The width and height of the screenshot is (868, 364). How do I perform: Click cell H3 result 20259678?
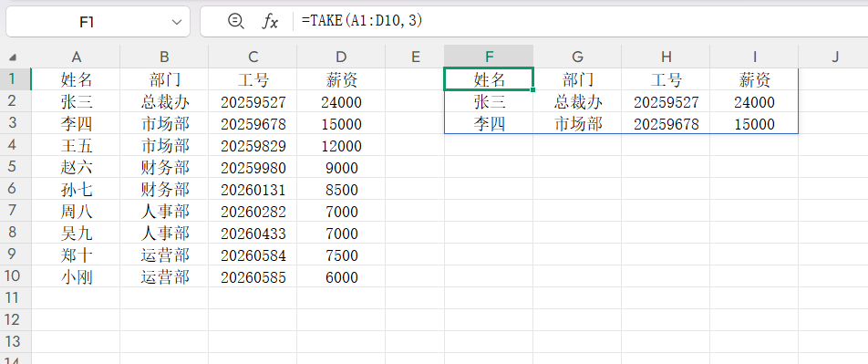point(666,123)
